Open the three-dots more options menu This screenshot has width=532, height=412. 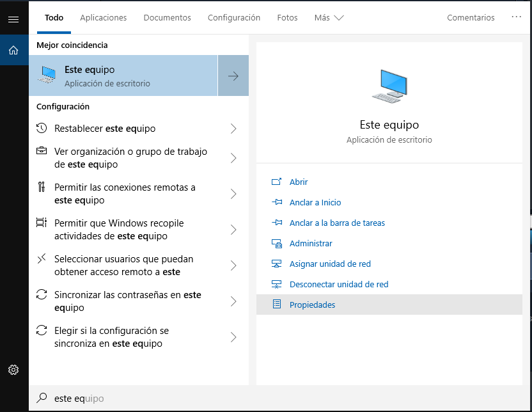(516, 17)
